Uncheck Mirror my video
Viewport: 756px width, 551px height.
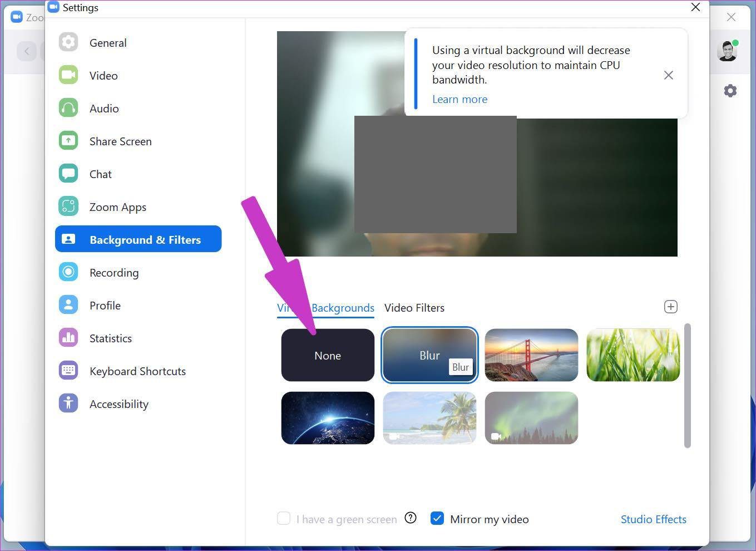pyautogui.click(x=437, y=519)
